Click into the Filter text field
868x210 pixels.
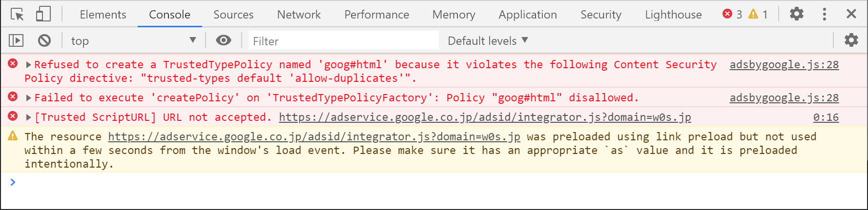point(344,41)
